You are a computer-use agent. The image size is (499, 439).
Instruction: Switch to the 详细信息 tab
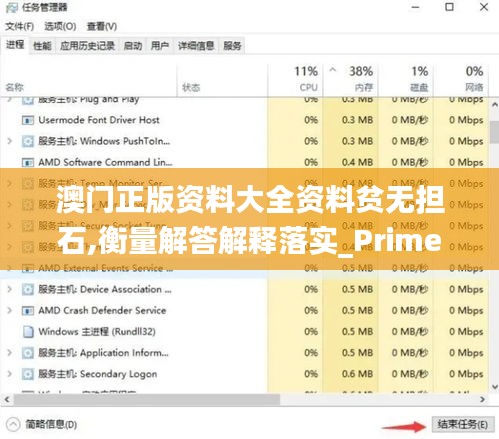tap(196, 46)
